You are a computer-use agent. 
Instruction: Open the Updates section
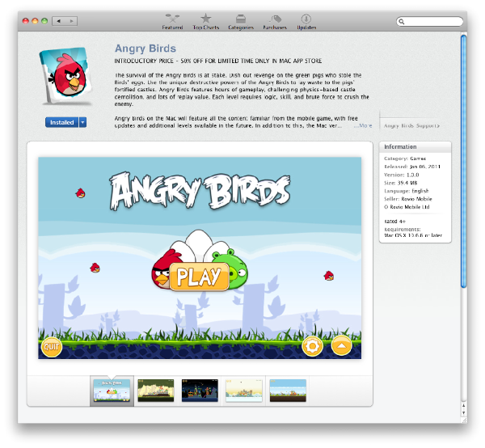click(x=306, y=22)
